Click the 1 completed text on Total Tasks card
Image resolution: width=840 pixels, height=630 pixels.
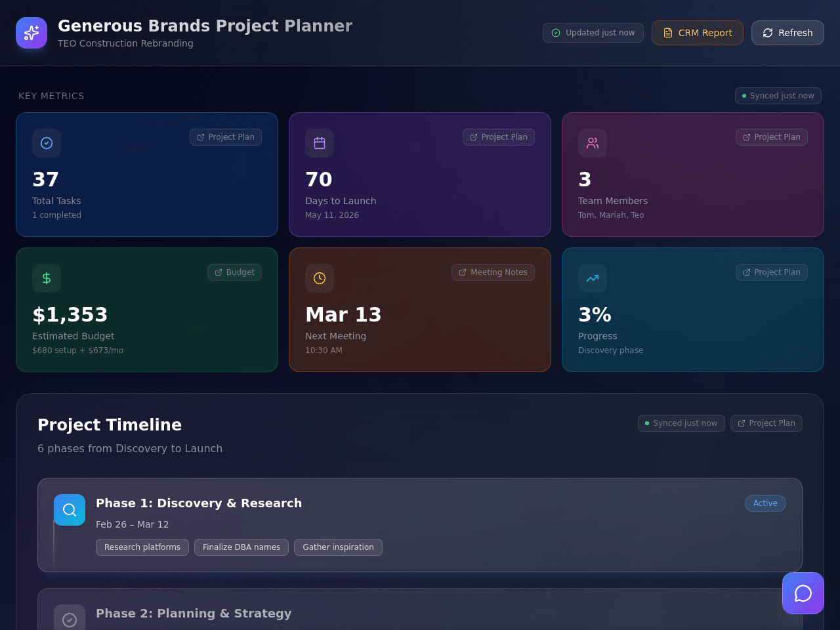click(56, 215)
